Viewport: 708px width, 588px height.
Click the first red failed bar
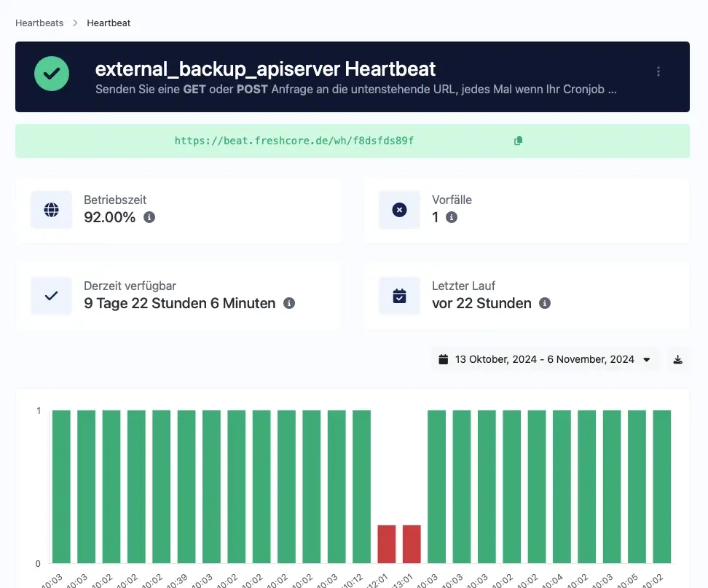[387, 544]
